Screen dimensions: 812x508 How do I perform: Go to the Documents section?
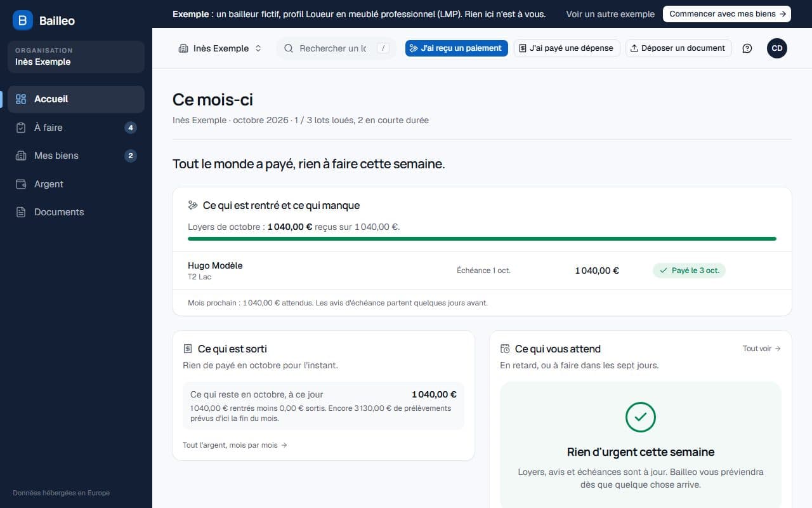click(x=76, y=212)
